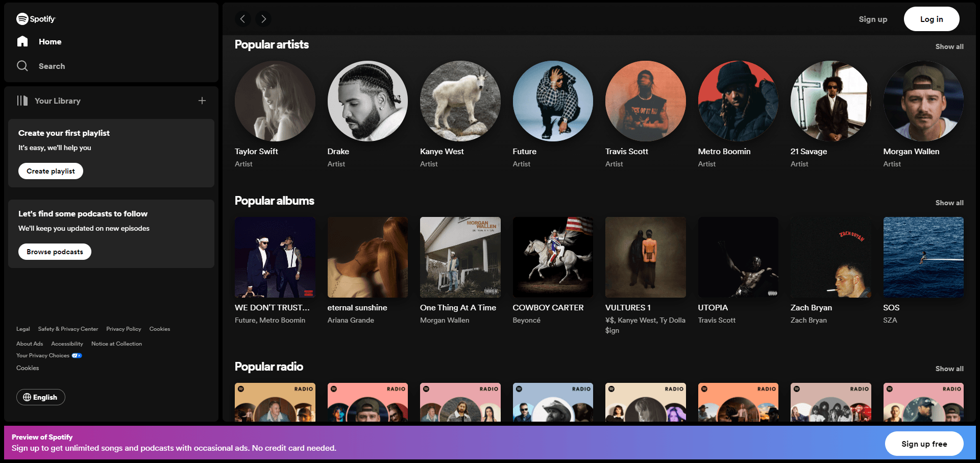Open Drake artist photo
This screenshot has width=980, height=463.
pos(367,101)
